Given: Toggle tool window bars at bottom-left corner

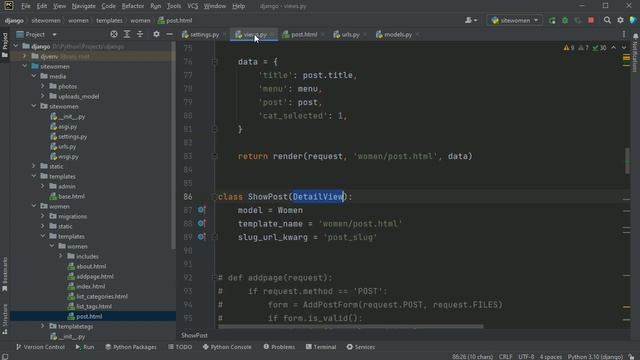Looking at the screenshot, I should coord(5,357).
